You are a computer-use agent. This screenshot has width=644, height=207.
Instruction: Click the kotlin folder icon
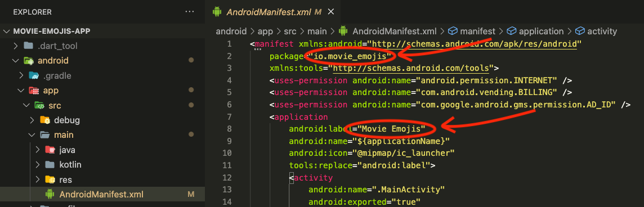pos(50,165)
